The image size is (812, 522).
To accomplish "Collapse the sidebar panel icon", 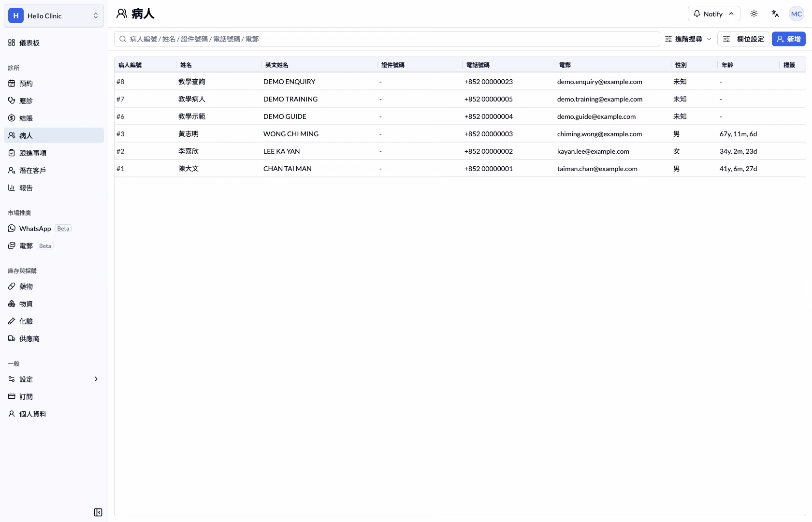I will pos(98,512).
